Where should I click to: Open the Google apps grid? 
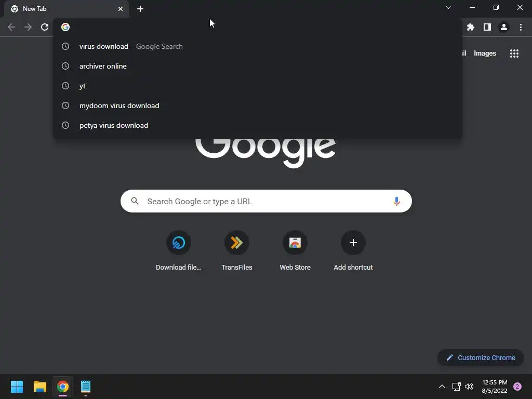point(514,54)
